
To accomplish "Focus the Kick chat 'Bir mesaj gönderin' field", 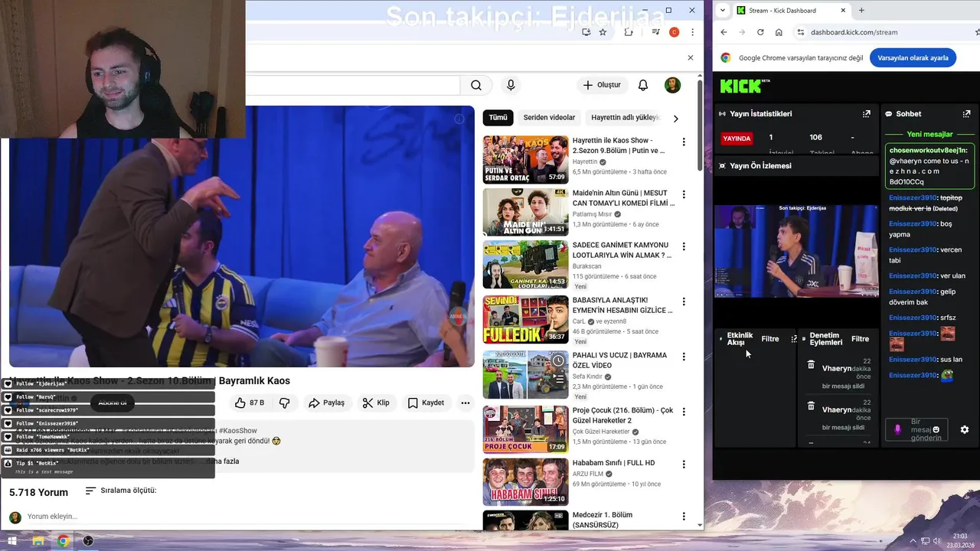I will coord(917,430).
